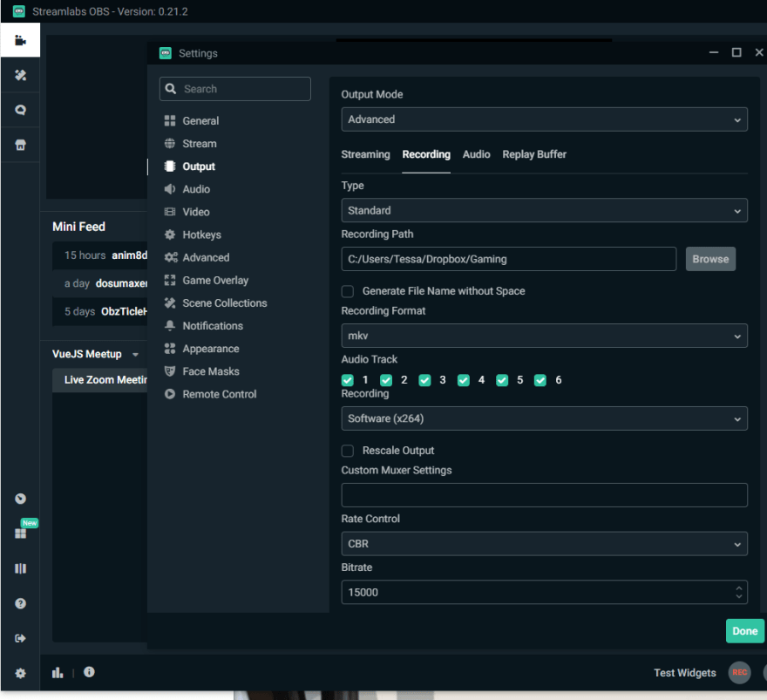This screenshot has height=700, width=767.
Task: Open the Rate Control dropdown showing CBR
Action: (544, 544)
